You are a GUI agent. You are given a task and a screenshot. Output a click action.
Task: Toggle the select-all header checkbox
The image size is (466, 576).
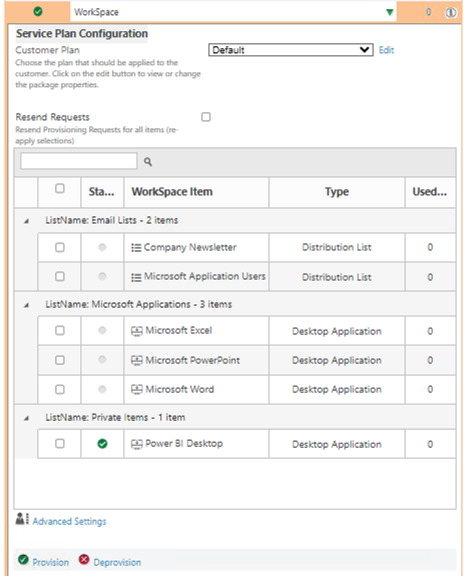point(59,188)
